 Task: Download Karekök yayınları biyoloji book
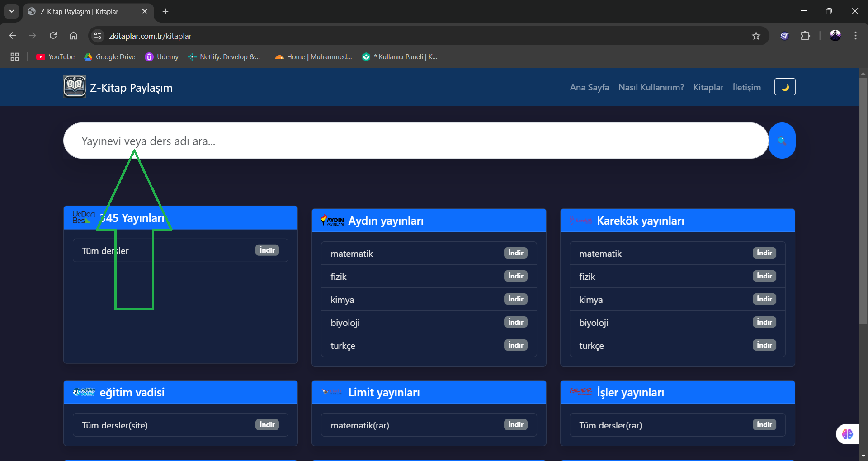(764, 322)
